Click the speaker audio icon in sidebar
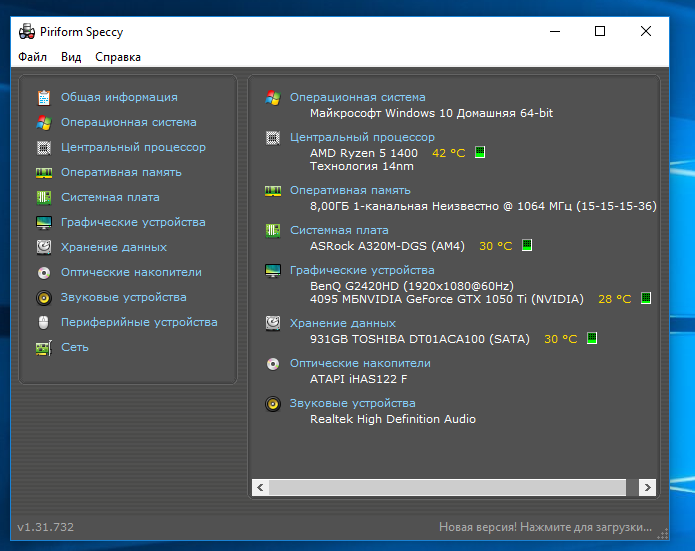 point(44,298)
